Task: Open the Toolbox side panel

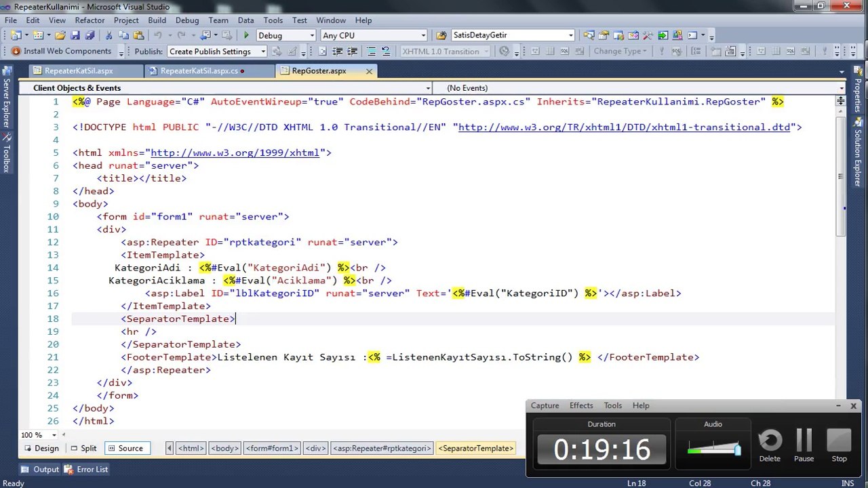Action: coord(7,154)
